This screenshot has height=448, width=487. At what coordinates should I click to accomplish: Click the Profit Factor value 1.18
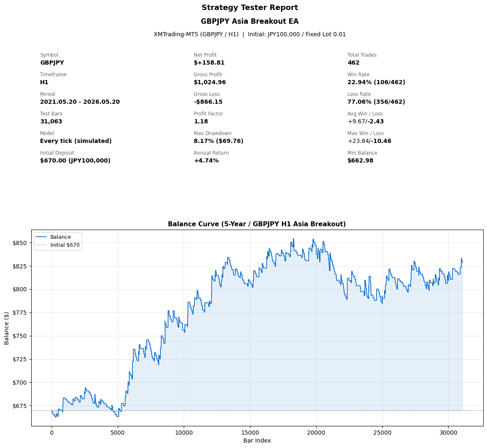pyautogui.click(x=201, y=121)
